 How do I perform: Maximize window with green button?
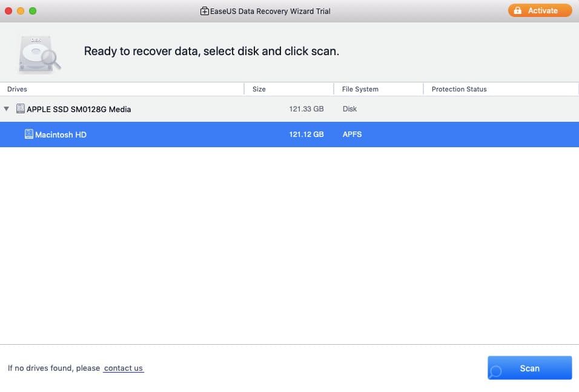33,11
